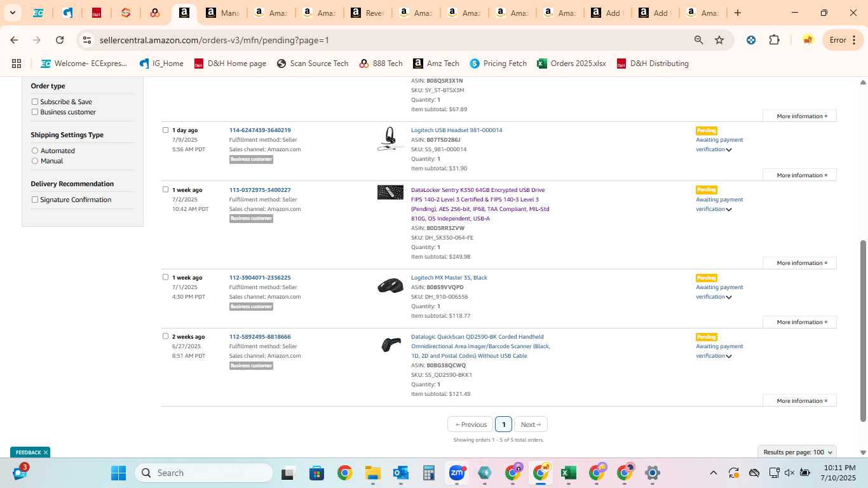Open the Orders 2025.xlsx bookmark
This screenshot has width=868, height=488.
point(571,64)
